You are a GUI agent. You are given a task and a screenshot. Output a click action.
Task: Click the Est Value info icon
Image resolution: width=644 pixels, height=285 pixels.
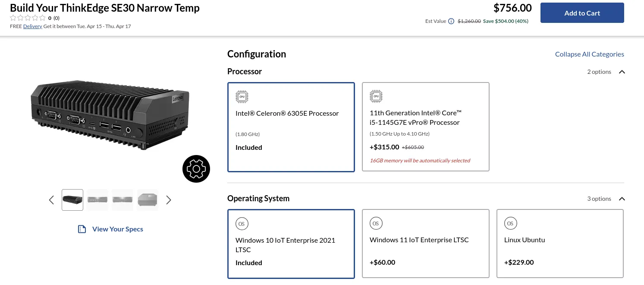pyautogui.click(x=451, y=21)
